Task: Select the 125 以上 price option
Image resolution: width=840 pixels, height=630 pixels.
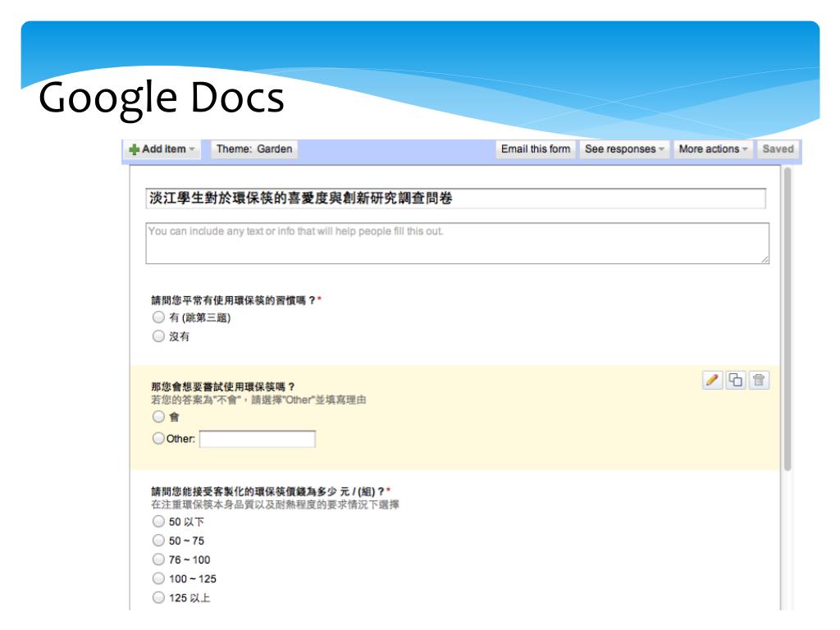Action: (158, 597)
